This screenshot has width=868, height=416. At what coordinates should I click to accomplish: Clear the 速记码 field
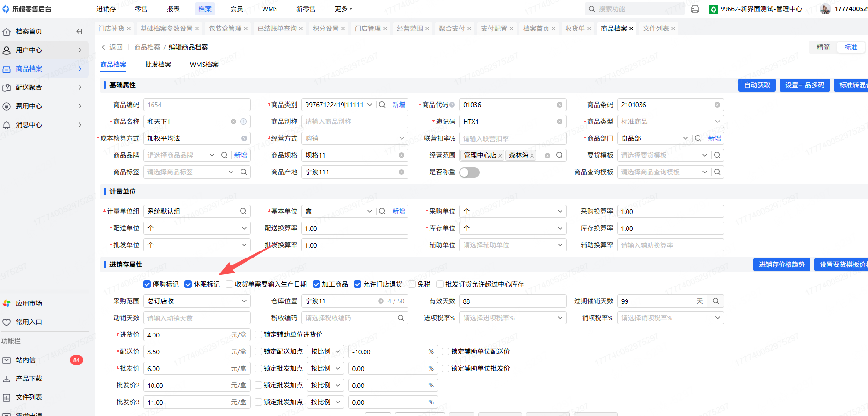[x=559, y=122]
